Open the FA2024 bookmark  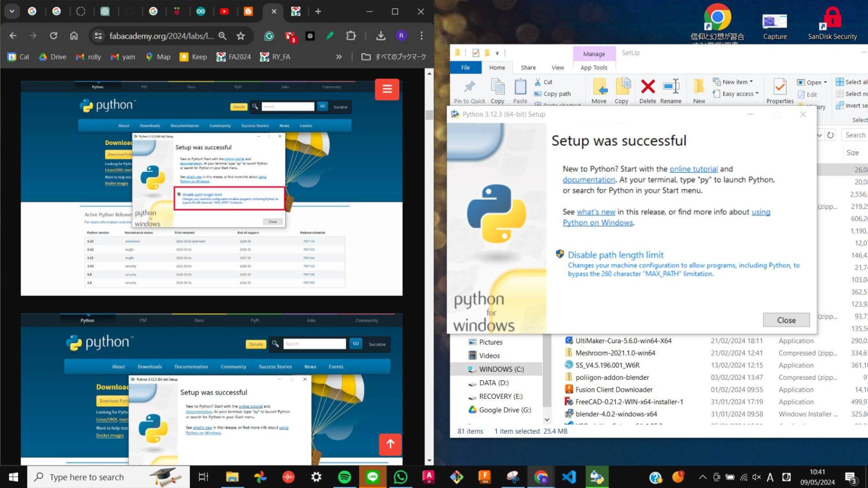(234, 57)
